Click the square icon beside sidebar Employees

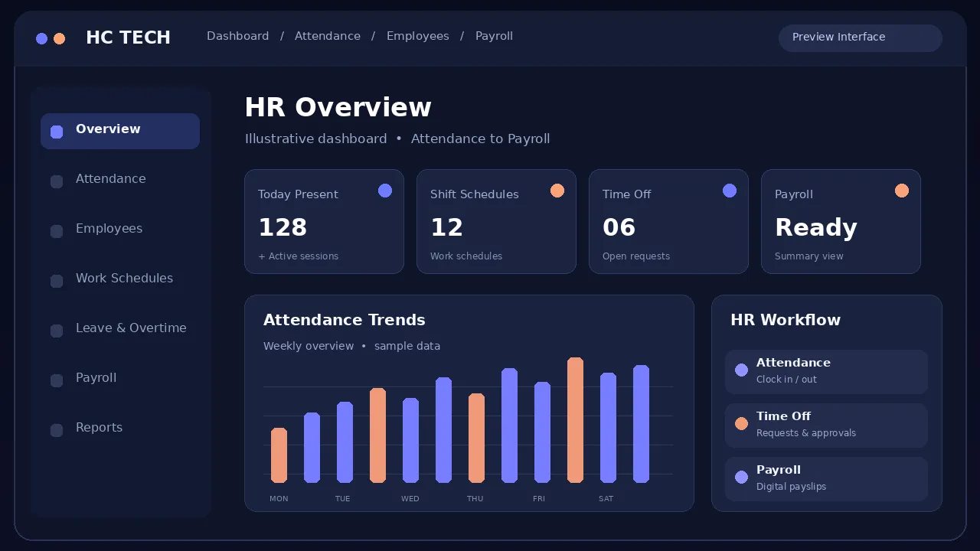pos(57,231)
